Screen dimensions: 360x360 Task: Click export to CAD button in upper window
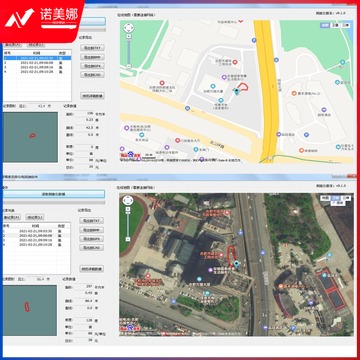point(92,75)
